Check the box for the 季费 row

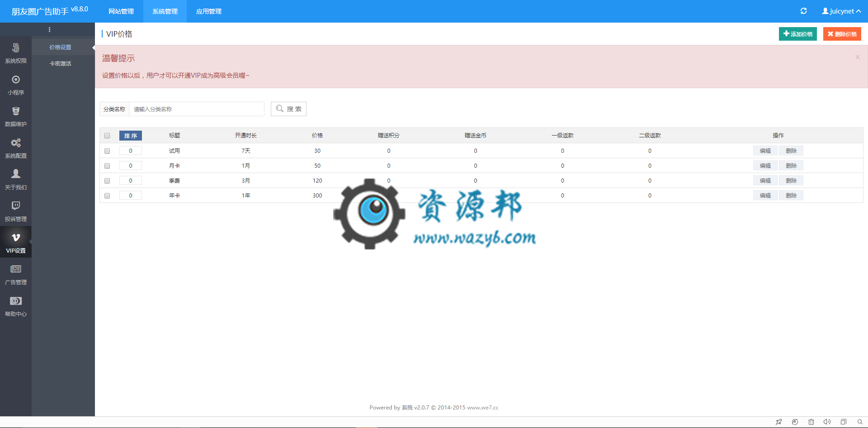click(107, 181)
